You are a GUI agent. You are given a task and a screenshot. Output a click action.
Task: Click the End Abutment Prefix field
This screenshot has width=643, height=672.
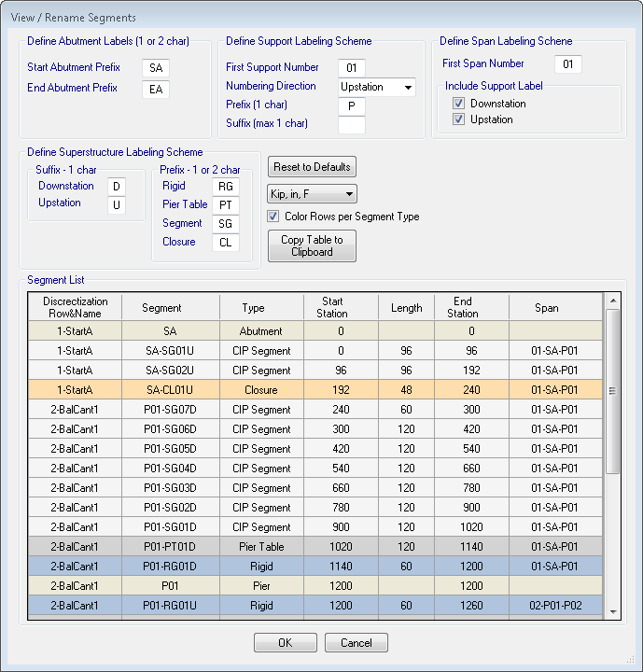point(156,89)
